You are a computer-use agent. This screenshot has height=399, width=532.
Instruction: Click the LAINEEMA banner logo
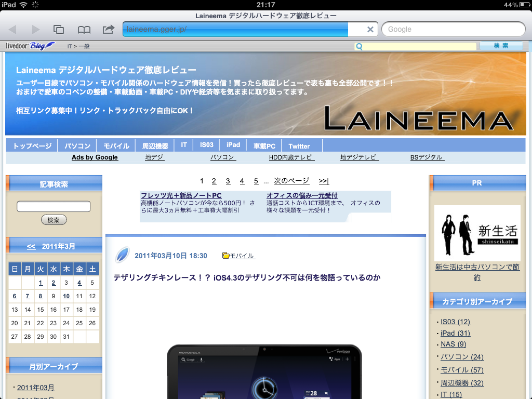(x=419, y=118)
